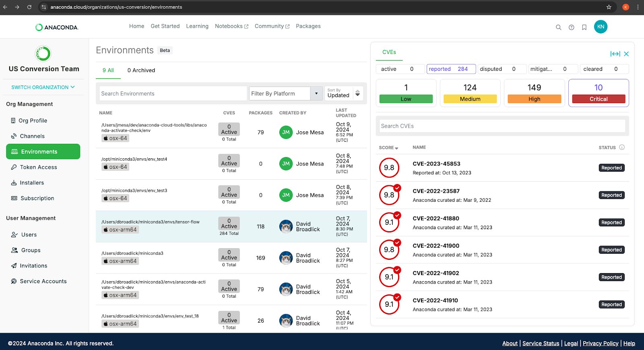Open Community external link in navigation
This screenshot has width=644, height=350.
[x=272, y=26]
